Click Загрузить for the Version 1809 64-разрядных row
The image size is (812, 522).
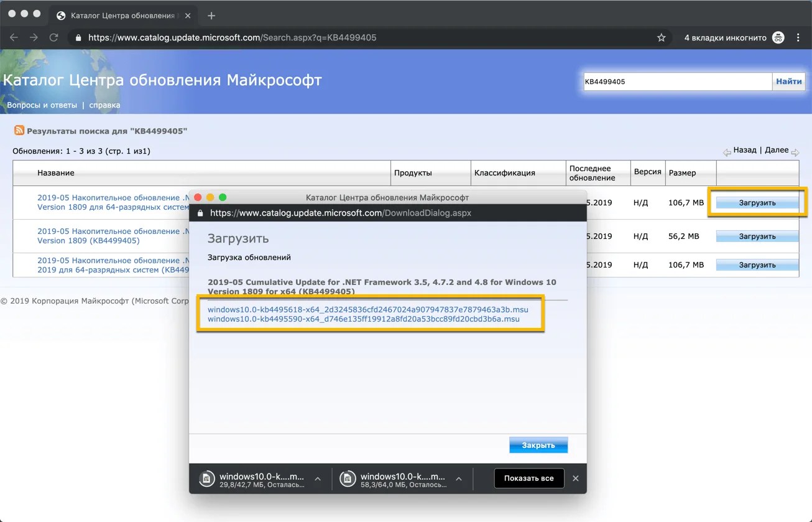coord(757,203)
